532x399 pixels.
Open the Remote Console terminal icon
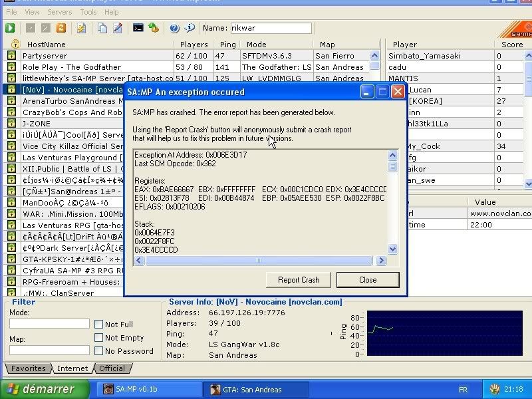(x=138, y=28)
